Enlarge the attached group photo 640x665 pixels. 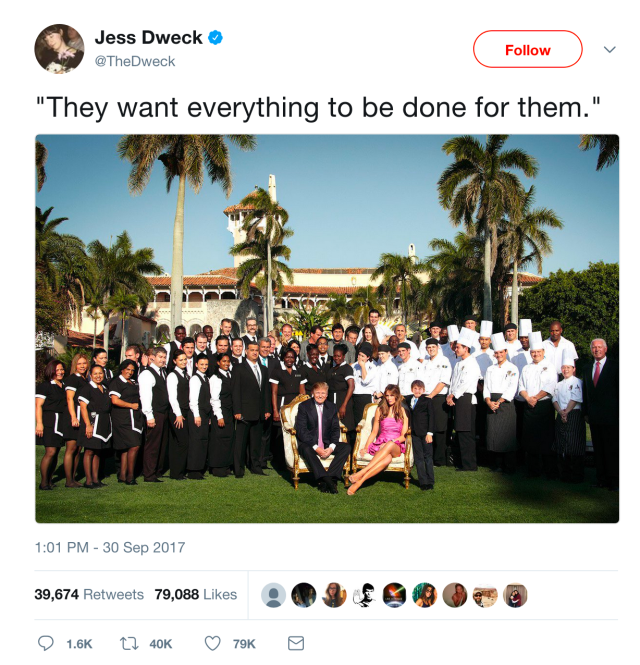click(327, 328)
